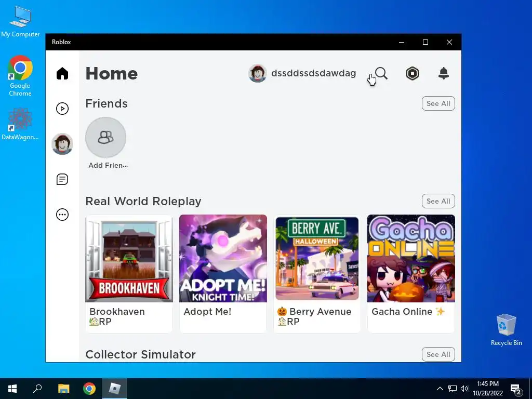Select the DataWagon desktop shortcut
Screen dimensions: 532x399
20,124
